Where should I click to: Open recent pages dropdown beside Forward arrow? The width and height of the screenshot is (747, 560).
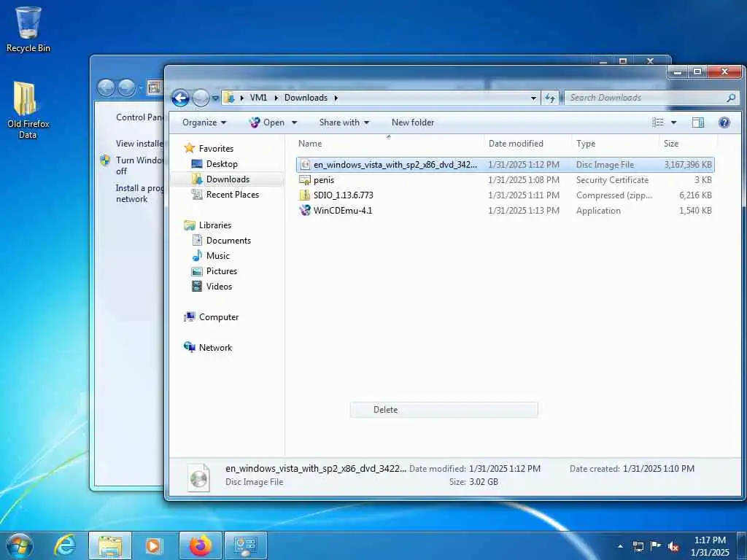(215, 98)
